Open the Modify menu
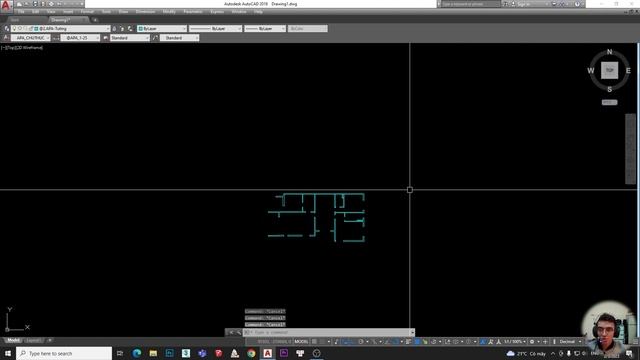Viewport: 640px width, 360px height. pos(169,12)
